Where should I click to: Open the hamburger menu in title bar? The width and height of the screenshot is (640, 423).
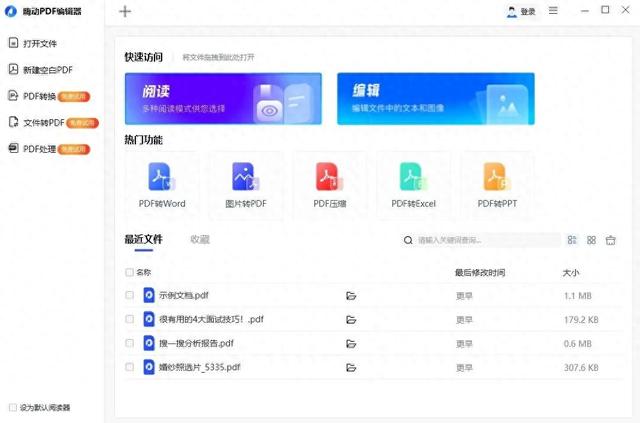(553, 11)
